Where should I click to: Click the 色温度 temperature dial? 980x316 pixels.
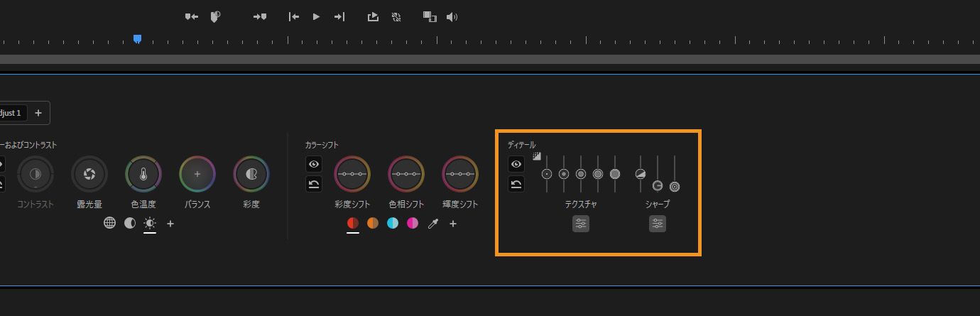pos(143,174)
